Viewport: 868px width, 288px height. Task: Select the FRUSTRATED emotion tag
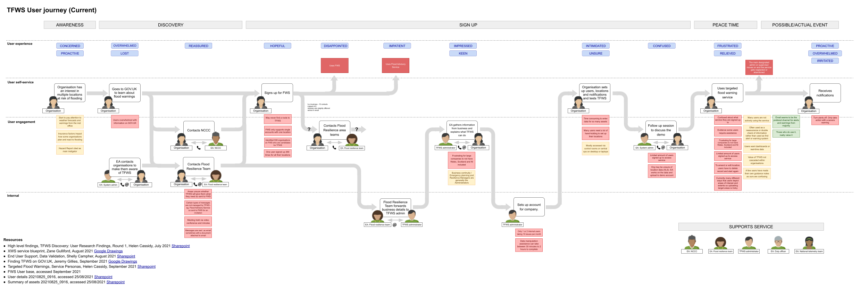click(x=728, y=46)
